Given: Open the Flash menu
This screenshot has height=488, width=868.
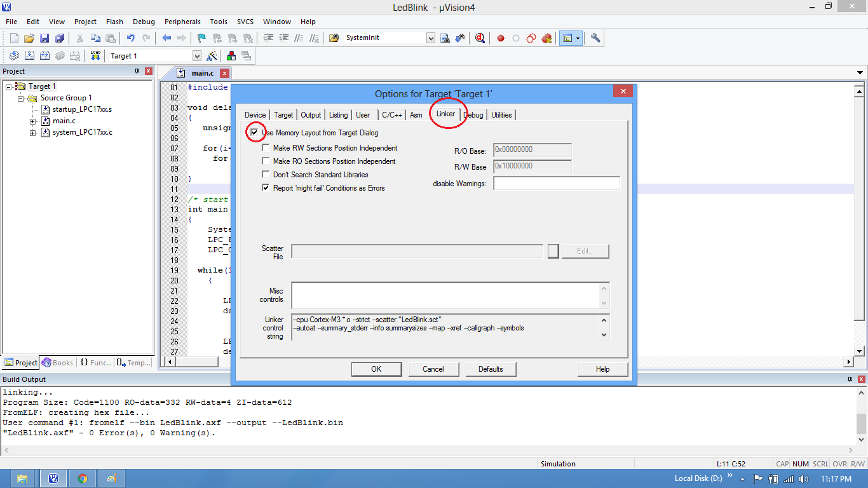Looking at the screenshot, I should point(115,22).
